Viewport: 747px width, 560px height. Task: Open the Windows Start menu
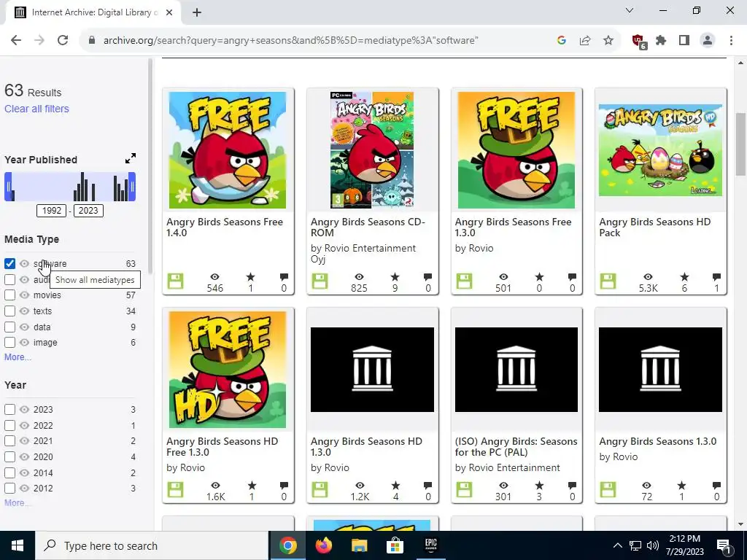(x=18, y=545)
